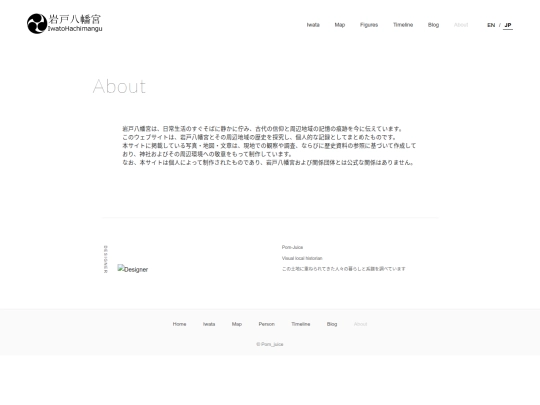Click the broken Designer image placeholder

click(133, 269)
